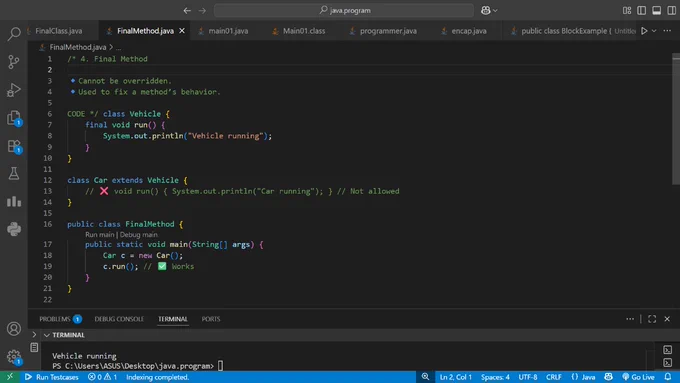Open Testing flask view
This screenshot has height=383, width=680.
click(14, 173)
